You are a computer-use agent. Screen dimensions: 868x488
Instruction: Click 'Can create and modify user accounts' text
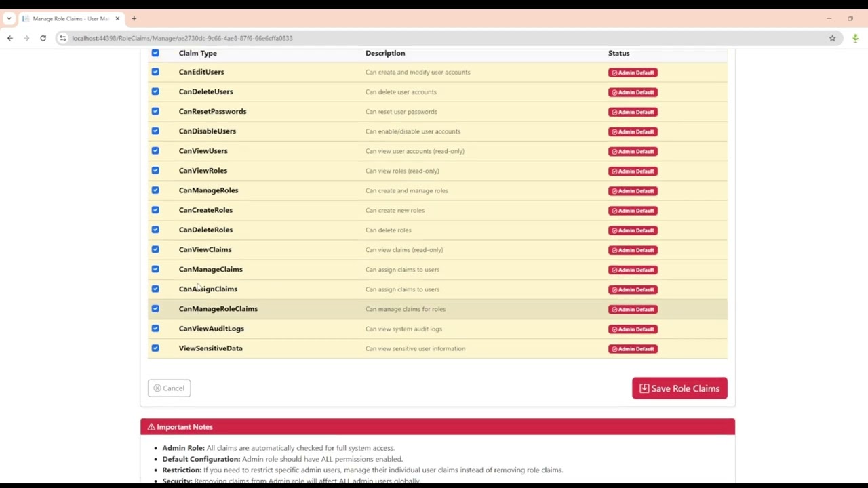point(418,72)
